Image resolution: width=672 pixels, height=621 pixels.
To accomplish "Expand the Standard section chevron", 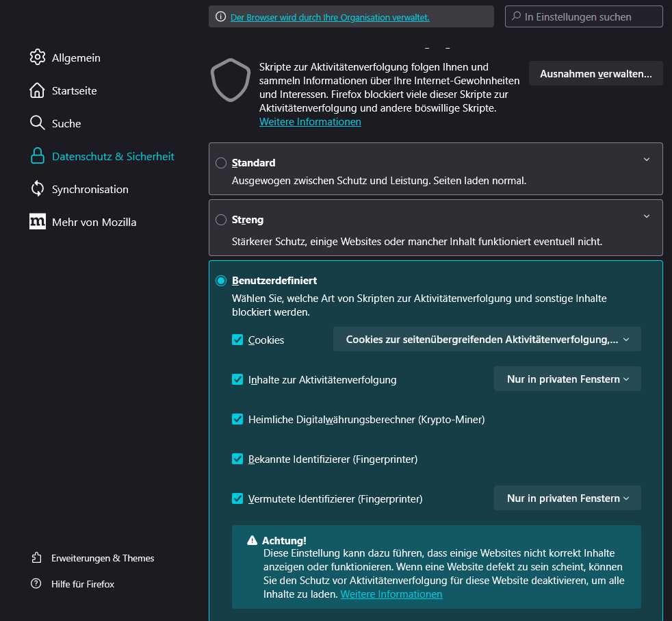I will (x=647, y=160).
